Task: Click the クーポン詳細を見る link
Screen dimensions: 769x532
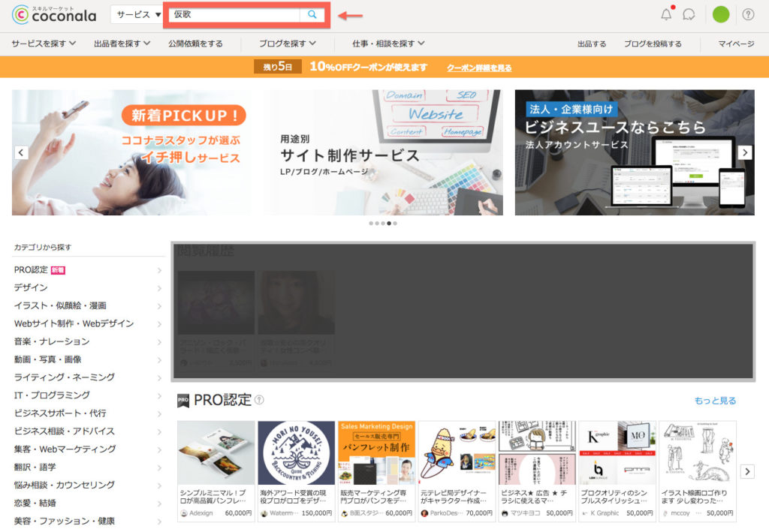Action: pos(479,68)
